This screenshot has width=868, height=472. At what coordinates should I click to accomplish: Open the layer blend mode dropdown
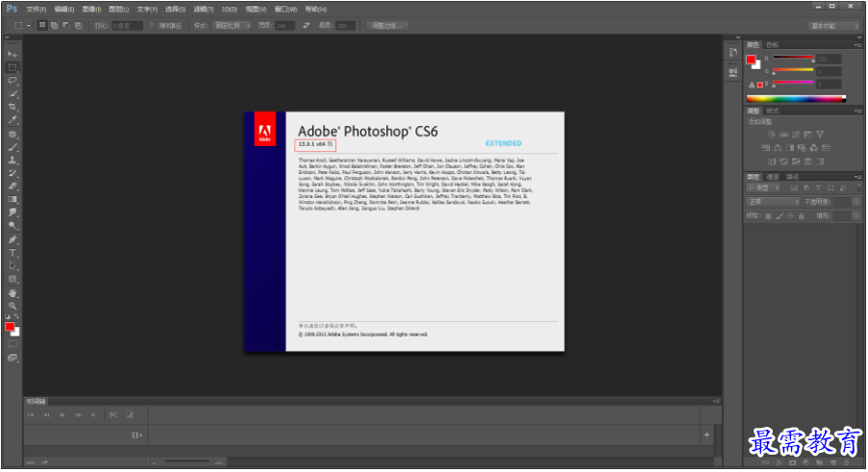tap(773, 202)
